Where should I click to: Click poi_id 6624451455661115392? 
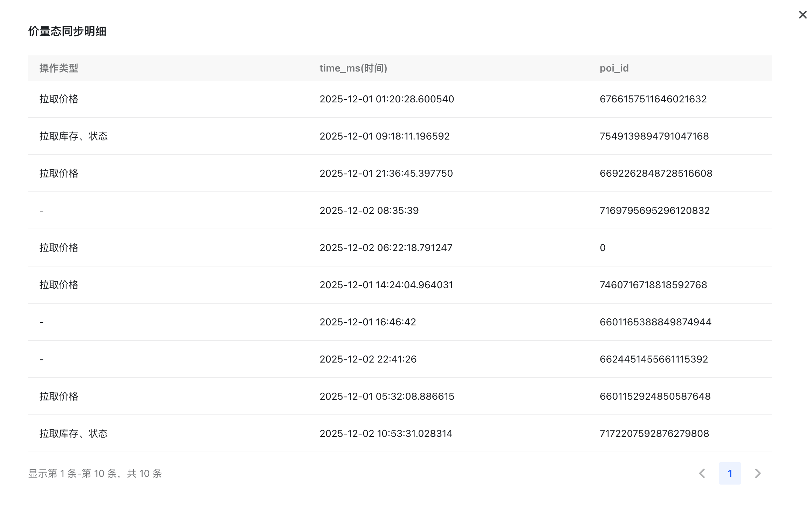click(654, 359)
